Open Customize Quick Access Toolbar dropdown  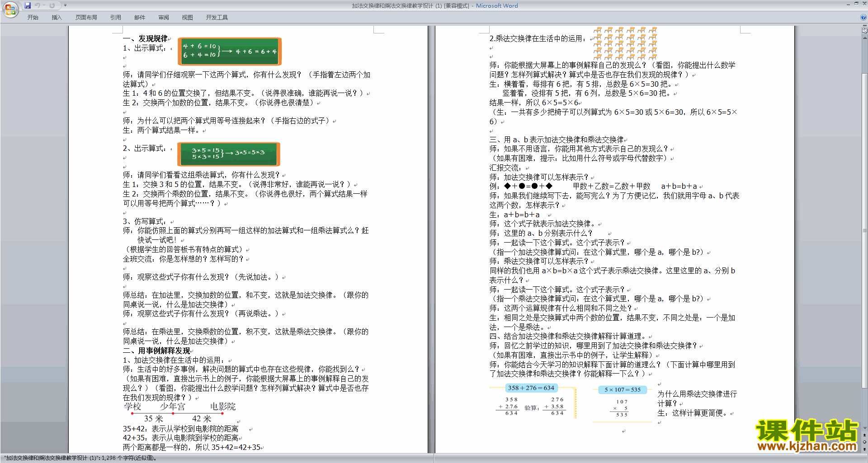point(65,5)
